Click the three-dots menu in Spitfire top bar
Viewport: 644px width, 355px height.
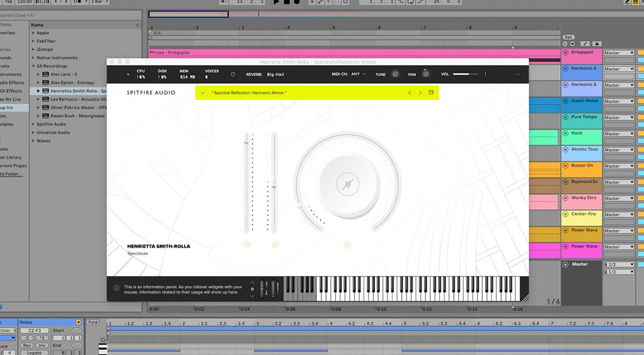coord(517,74)
